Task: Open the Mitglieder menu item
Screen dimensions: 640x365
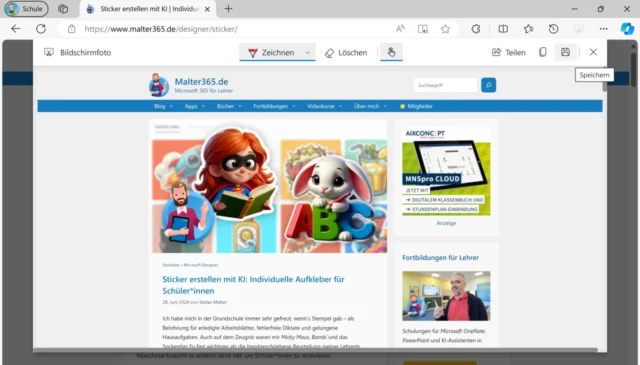Action: coord(416,106)
